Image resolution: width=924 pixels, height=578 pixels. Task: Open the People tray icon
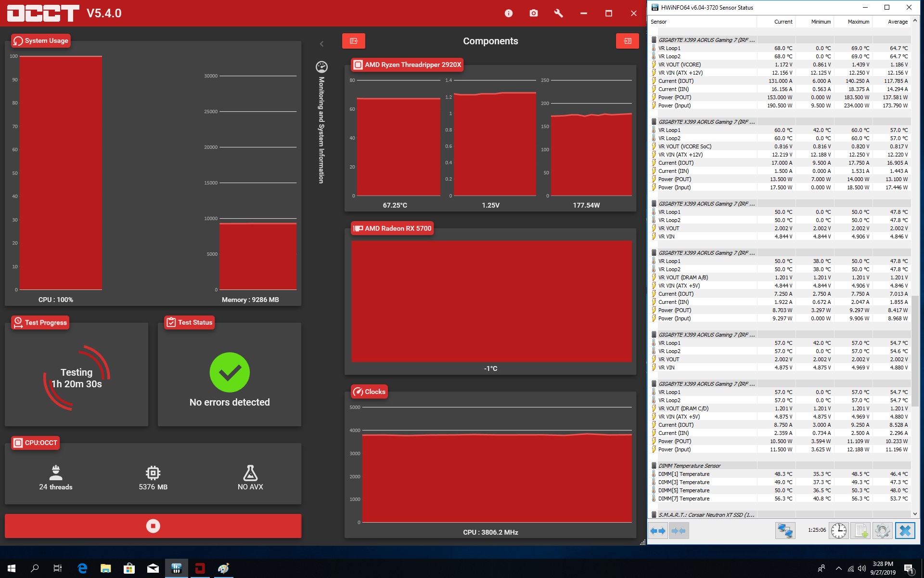click(x=821, y=568)
